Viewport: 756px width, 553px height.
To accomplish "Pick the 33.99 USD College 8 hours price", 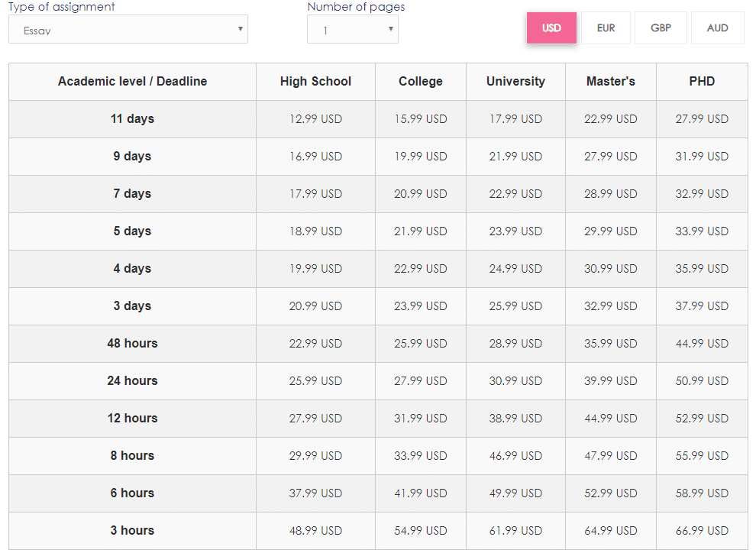I will coord(421,455).
